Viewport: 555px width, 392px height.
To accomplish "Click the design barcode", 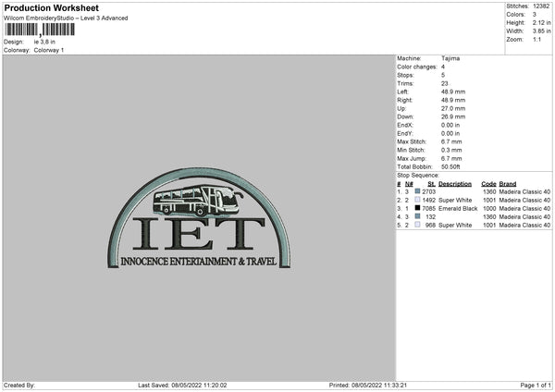I will 40,30.
